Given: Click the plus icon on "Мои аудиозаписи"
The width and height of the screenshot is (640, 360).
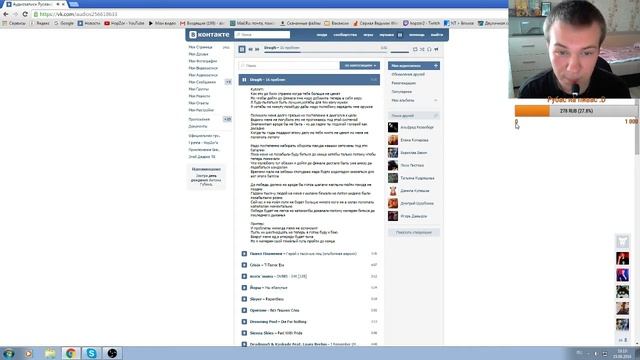Looking at the screenshot, I should (436, 66).
